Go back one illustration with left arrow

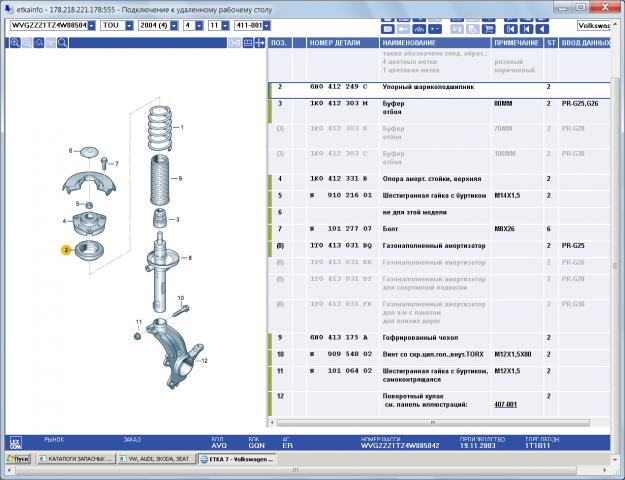coord(542,29)
